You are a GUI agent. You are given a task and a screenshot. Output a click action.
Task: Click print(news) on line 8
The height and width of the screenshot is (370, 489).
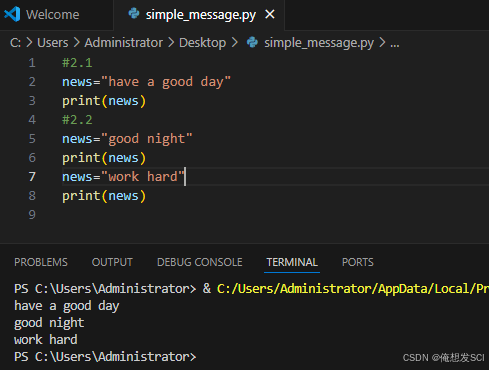click(x=104, y=196)
